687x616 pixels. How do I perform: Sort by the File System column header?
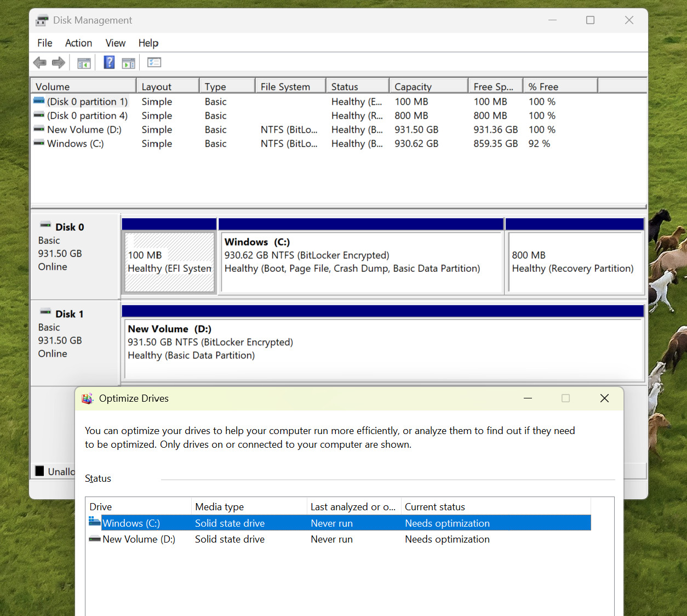click(x=290, y=86)
